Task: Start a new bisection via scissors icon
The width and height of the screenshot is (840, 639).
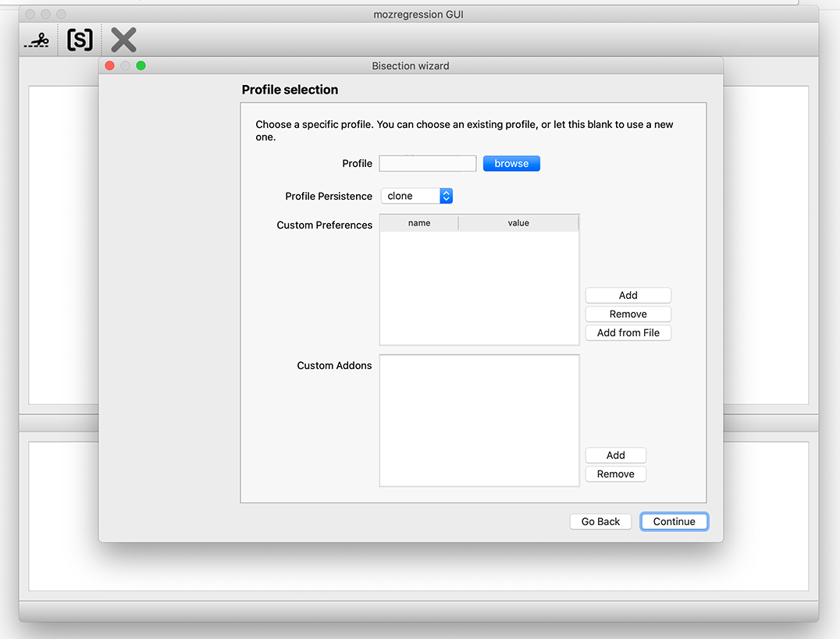Action: (x=37, y=40)
